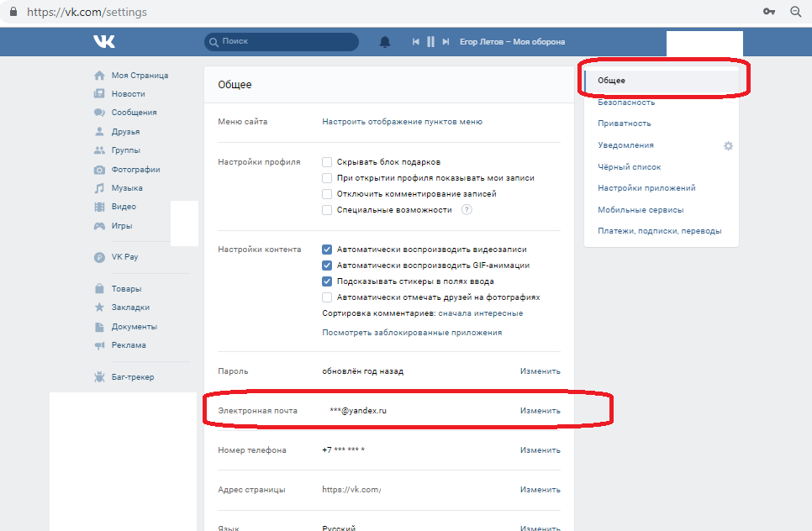812x531 pixels.
Task: Click the Поиск search field
Action: [282, 42]
